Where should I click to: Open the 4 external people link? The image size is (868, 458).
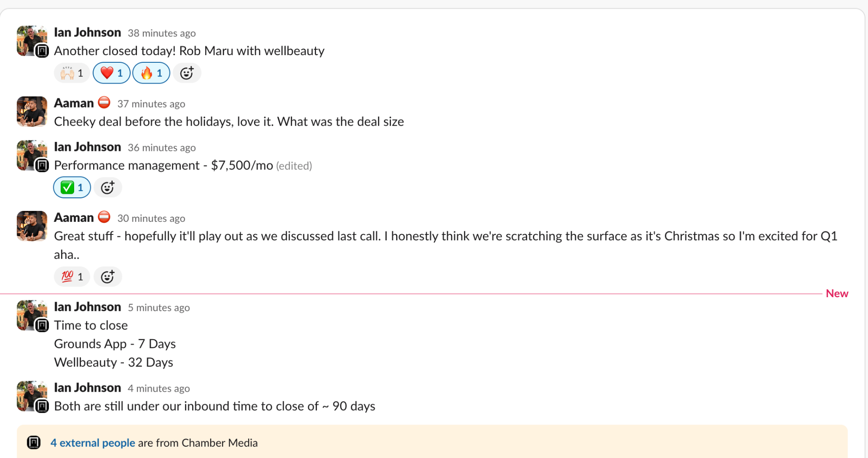[x=93, y=443]
